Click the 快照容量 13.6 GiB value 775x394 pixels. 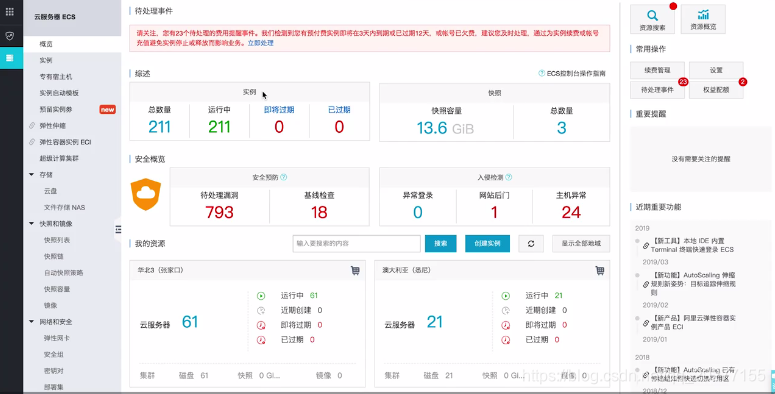pyautogui.click(x=445, y=128)
